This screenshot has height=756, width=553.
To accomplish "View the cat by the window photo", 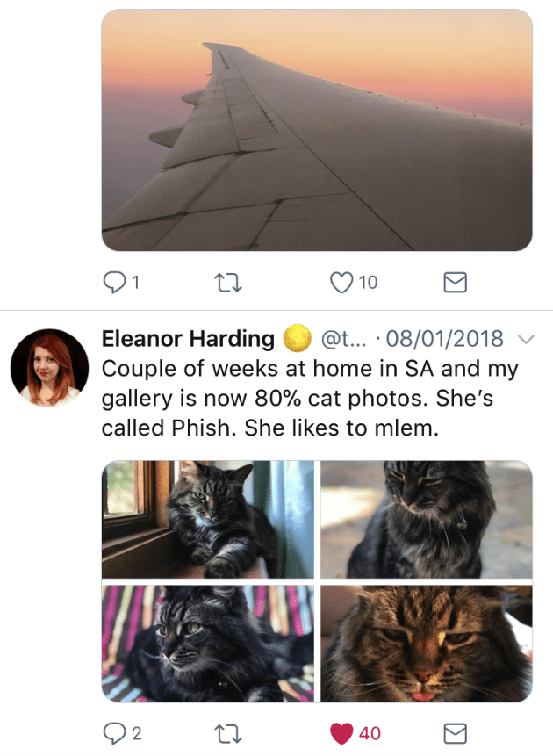I will click(x=207, y=519).
